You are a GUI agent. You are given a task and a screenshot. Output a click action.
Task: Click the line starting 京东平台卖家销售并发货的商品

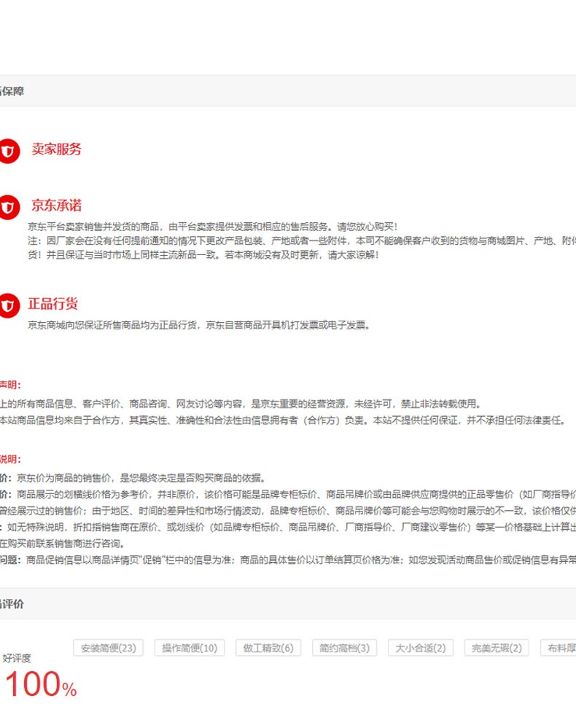pyautogui.click(x=213, y=227)
